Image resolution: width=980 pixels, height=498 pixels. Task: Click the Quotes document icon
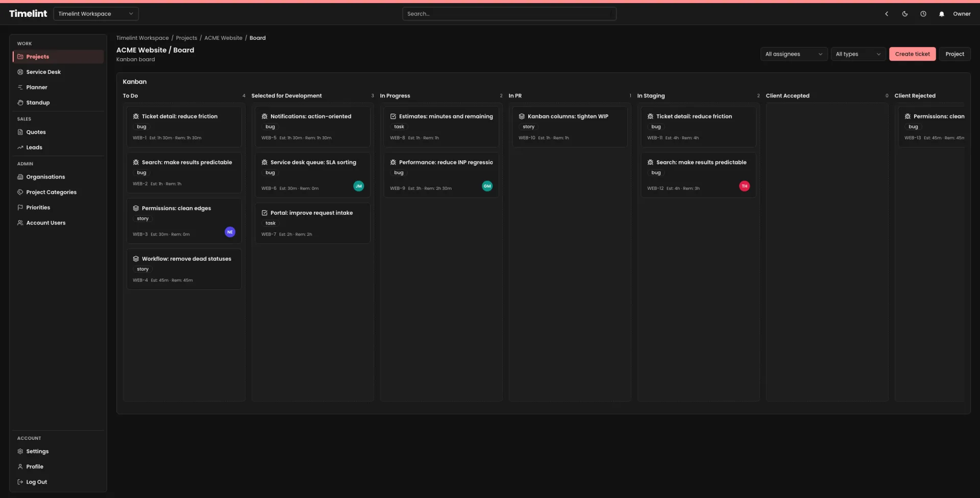pyautogui.click(x=20, y=132)
